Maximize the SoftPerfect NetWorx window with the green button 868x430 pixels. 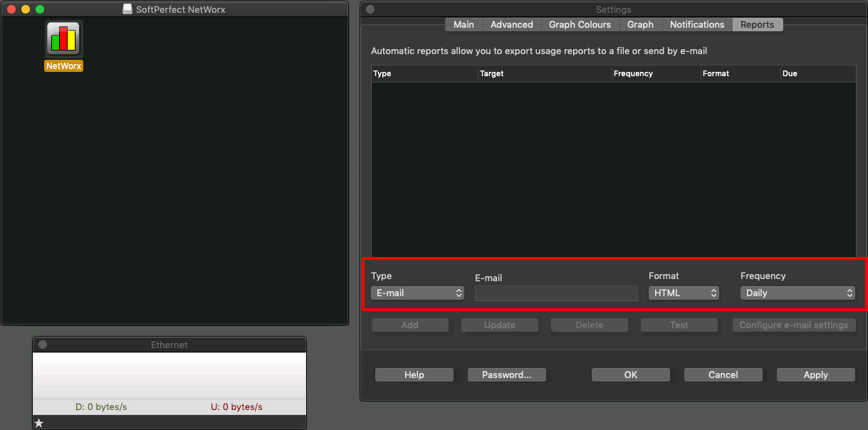tap(39, 9)
